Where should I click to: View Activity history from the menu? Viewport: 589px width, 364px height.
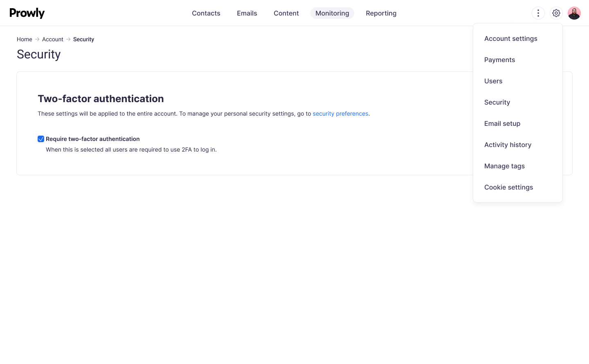coord(508,145)
